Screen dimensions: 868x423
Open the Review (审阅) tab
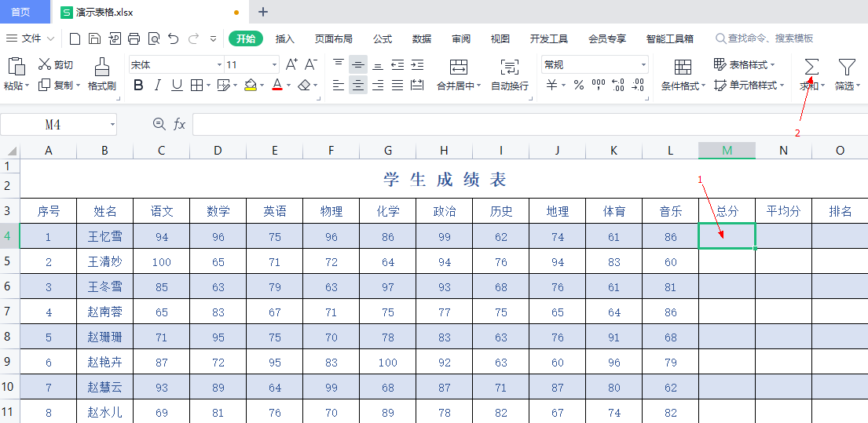coord(461,38)
